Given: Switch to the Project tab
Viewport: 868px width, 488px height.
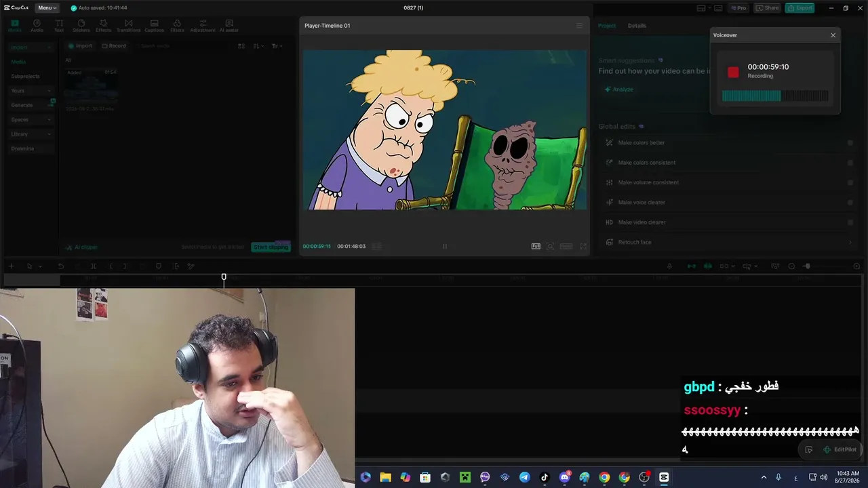Looking at the screenshot, I should (607, 26).
